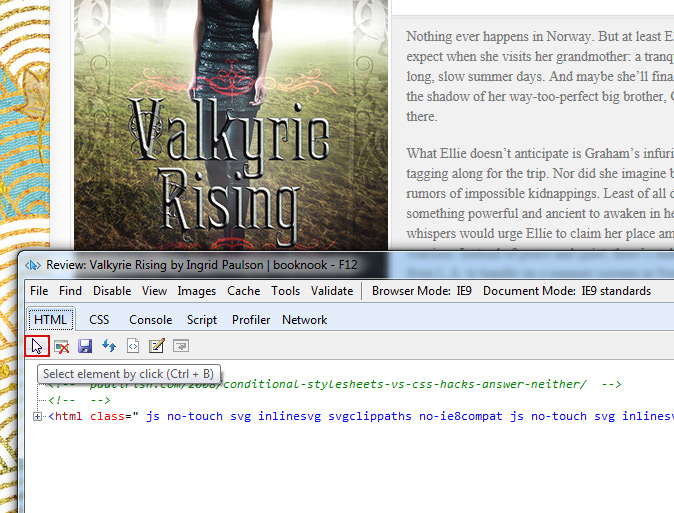
Task: Click the Save HTML disk icon
Action: (85, 346)
